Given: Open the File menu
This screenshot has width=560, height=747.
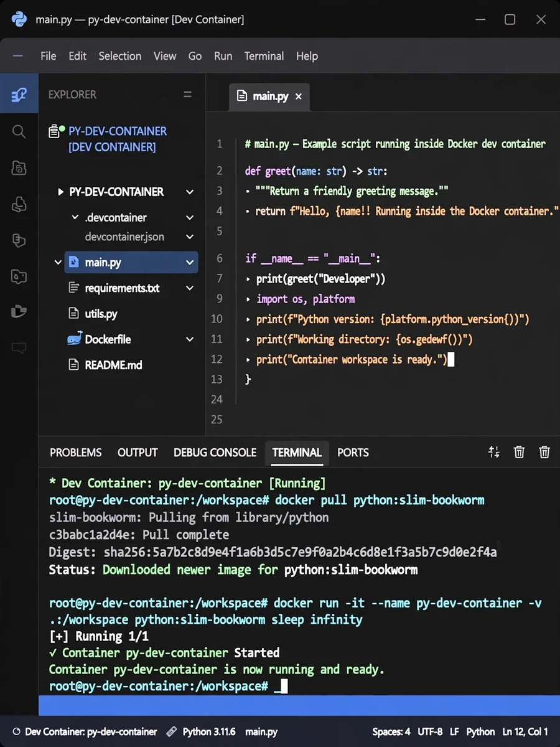Looking at the screenshot, I should click(x=49, y=55).
